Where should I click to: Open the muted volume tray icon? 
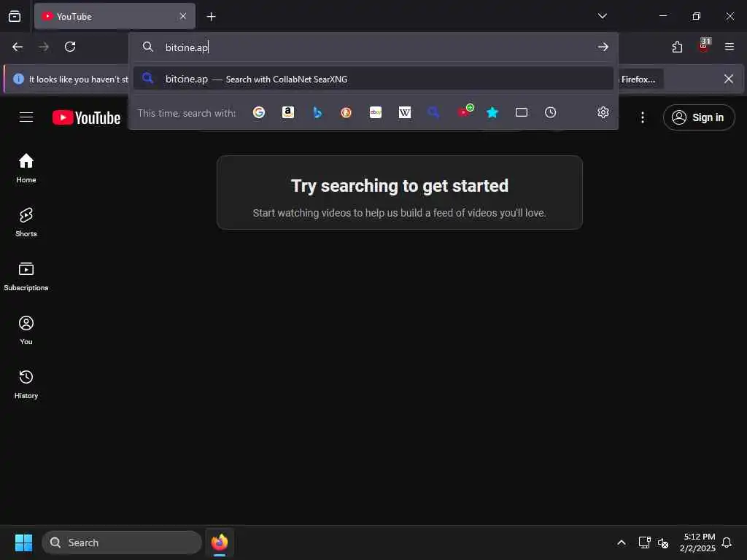pyautogui.click(x=662, y=542)
